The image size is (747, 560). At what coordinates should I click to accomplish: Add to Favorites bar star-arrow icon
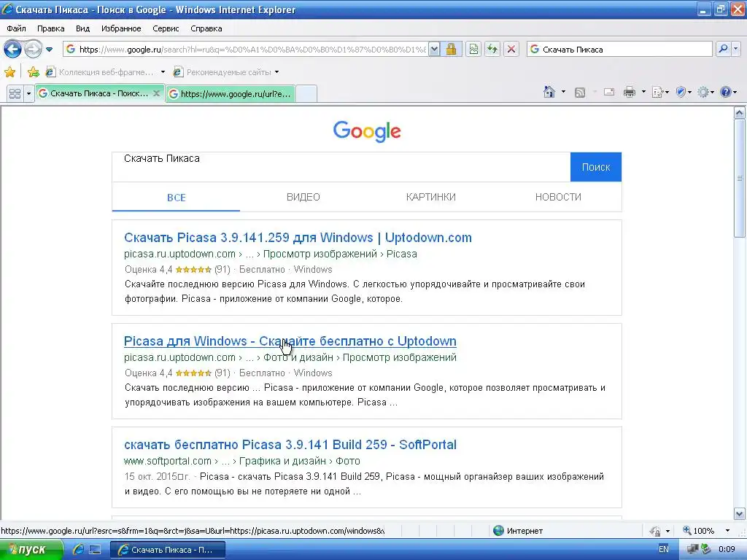pyautogui.click(x=33, y=72)
